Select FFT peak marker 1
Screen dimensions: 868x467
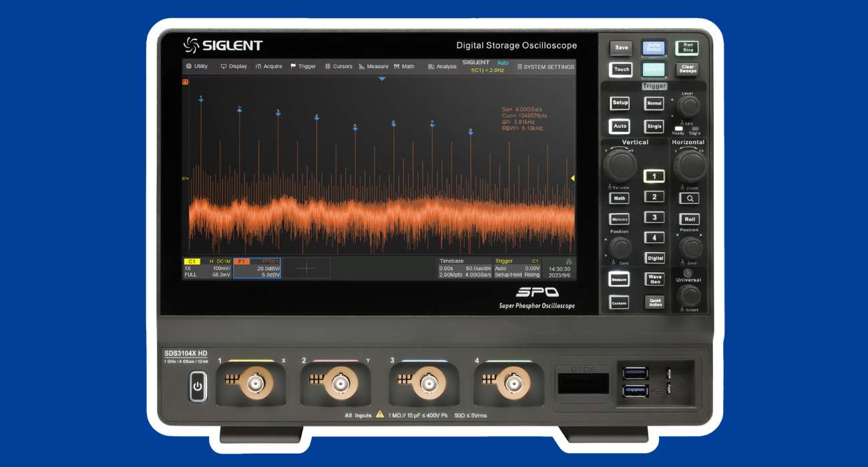(x=201, y=99)
